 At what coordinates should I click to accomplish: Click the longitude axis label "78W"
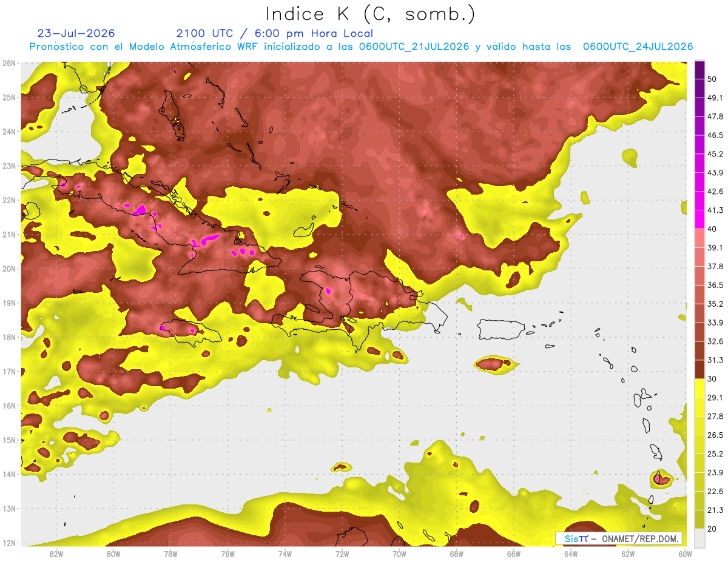click(170, 554)
